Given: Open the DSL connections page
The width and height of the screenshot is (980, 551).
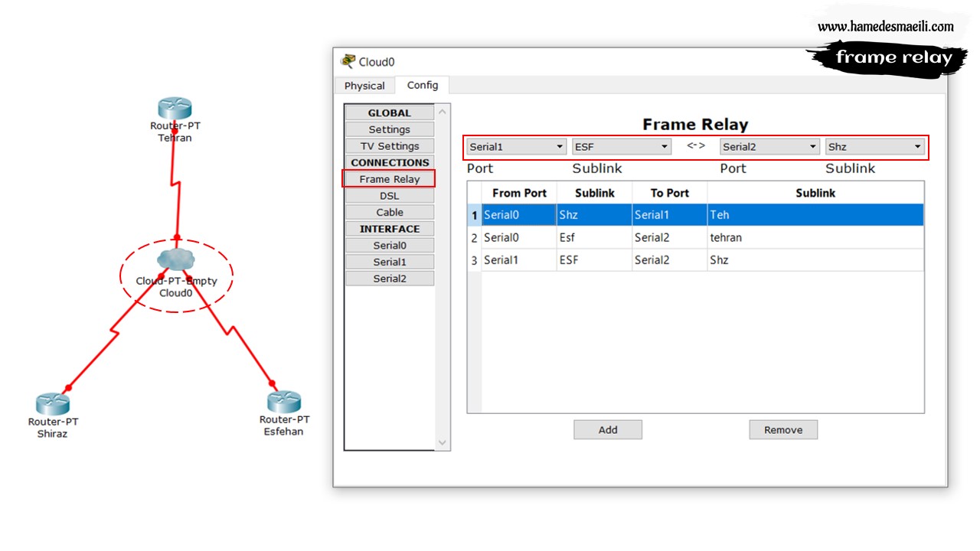Looking at the screenshot, I should 390,196.
